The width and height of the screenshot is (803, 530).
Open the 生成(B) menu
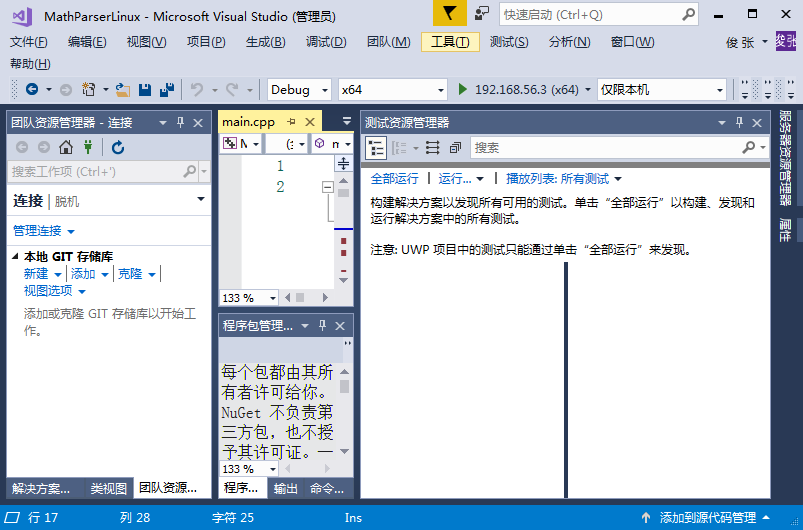[x=265, y=42]
